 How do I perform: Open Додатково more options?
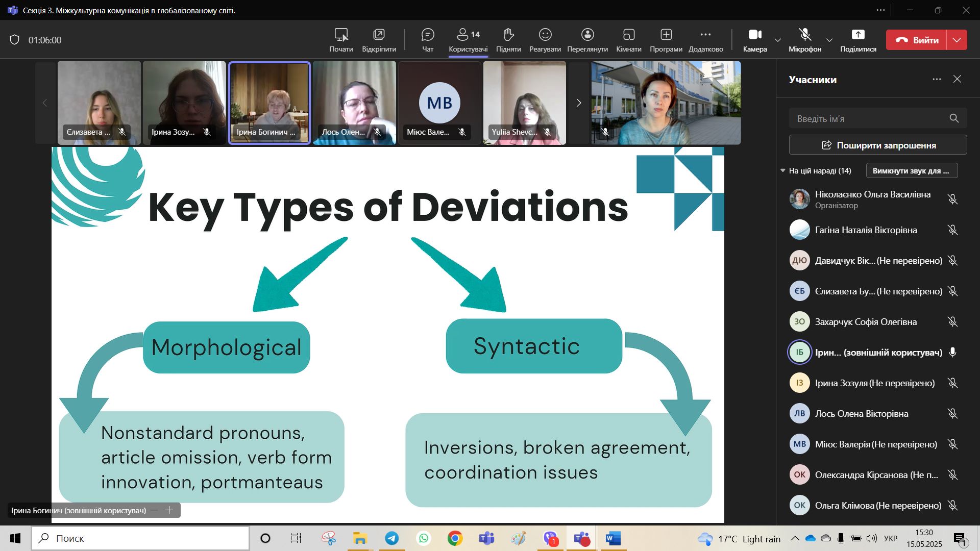(x=705, y=40)
